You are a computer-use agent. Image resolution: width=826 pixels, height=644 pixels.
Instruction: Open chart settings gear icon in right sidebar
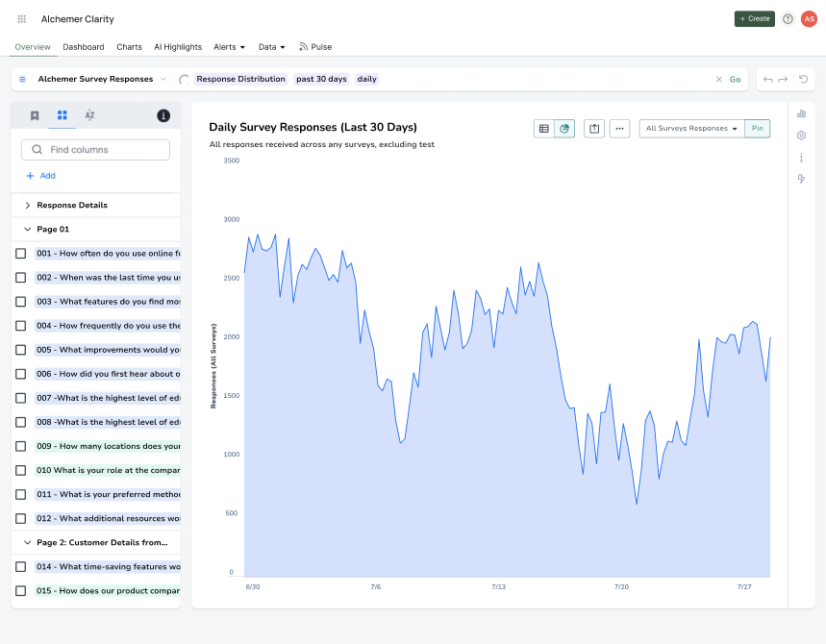pos(801,136)
